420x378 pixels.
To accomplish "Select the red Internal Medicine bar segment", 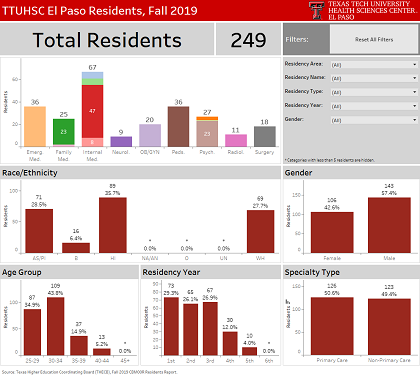I will pyautogui.click(x=92, y=111).
